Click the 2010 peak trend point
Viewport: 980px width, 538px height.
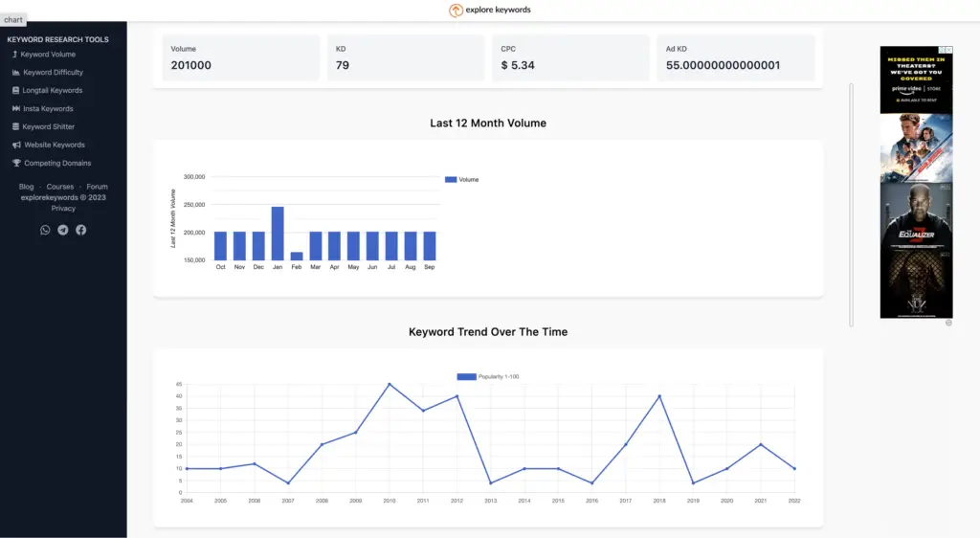pyautogui.click(x=390, y=384)
